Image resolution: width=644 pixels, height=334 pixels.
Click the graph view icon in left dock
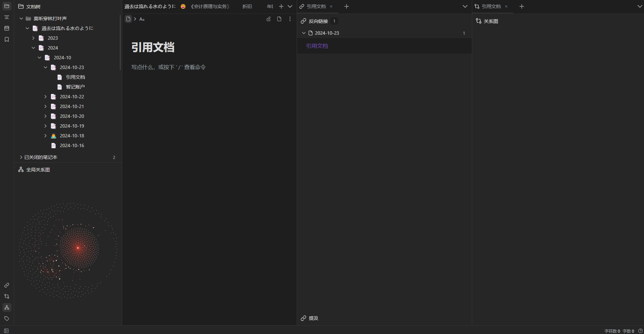click(x=7, y=296)
